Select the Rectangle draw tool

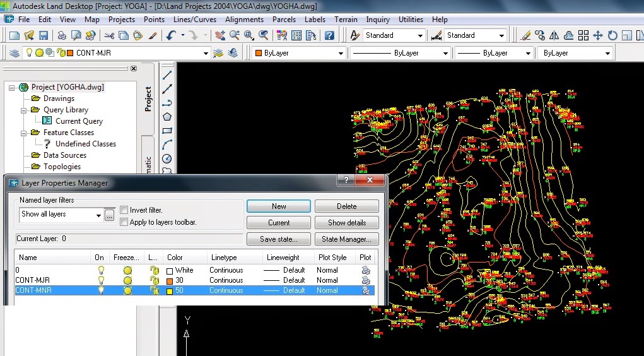point(167,131)
